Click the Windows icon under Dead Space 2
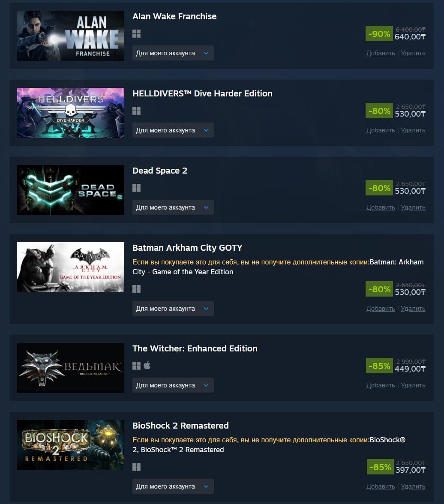The height and width of the screenshot is (504, 444). click(x=136, y=188)
